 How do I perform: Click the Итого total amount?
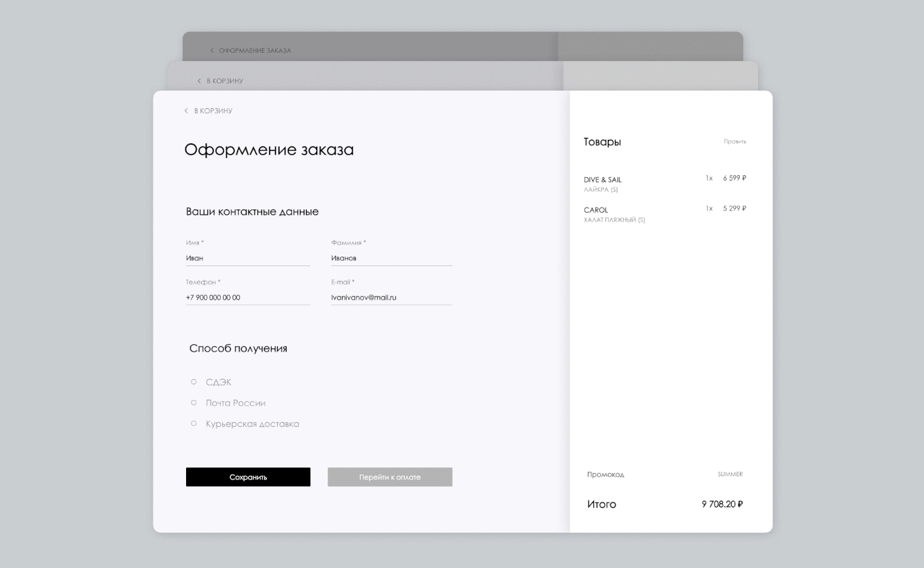[722, 503]
